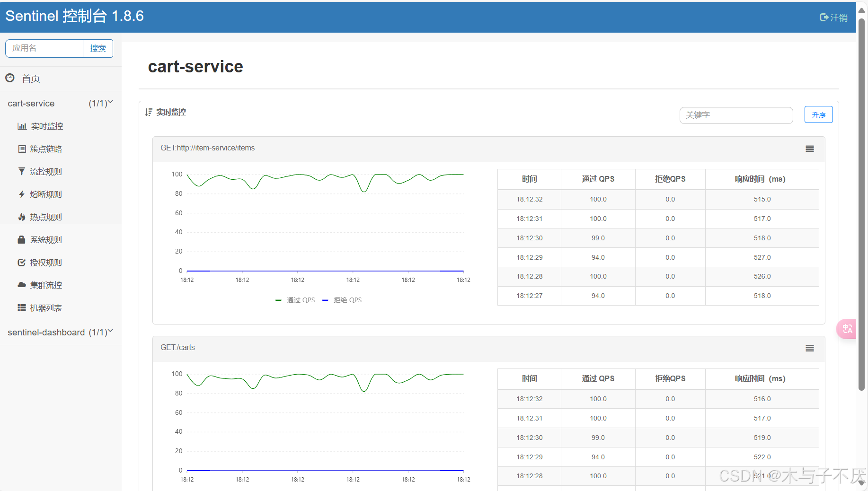
Task: Open 流控规则 in the sidebar
Action: [46, 172]
